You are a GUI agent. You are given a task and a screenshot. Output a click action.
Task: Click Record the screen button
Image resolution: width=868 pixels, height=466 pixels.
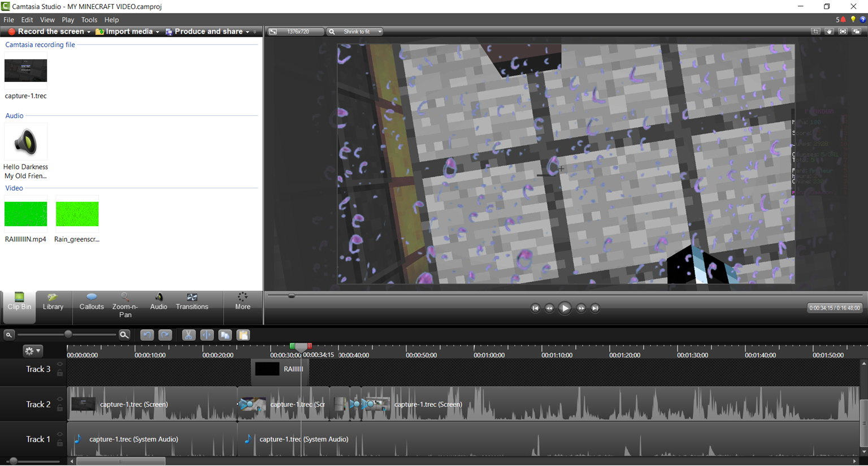[46, 32]
